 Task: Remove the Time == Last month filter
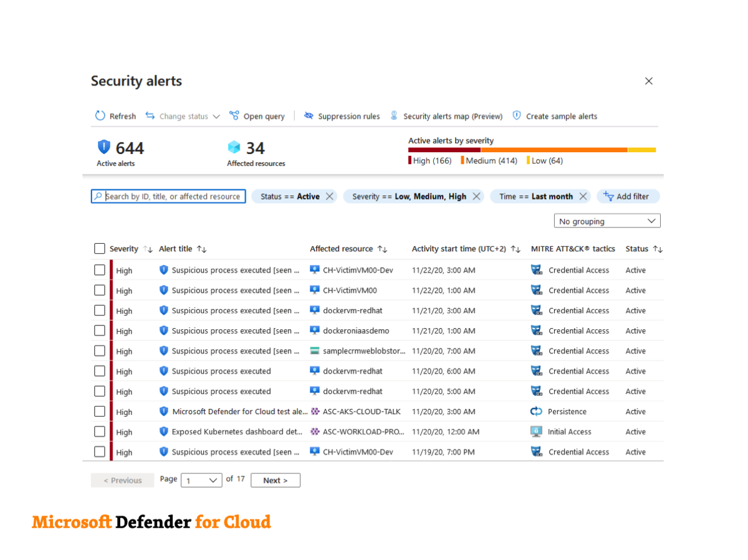point(583,196)
